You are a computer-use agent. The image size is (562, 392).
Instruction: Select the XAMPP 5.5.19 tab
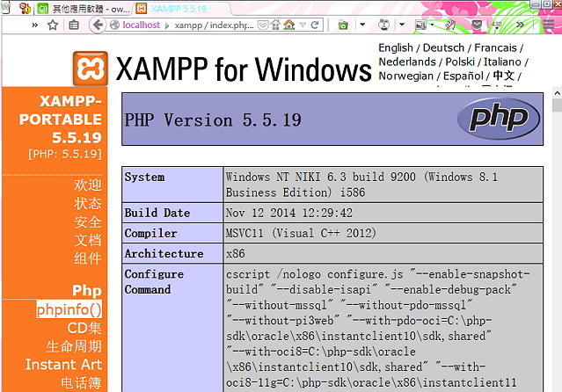(x=179, y=9)
